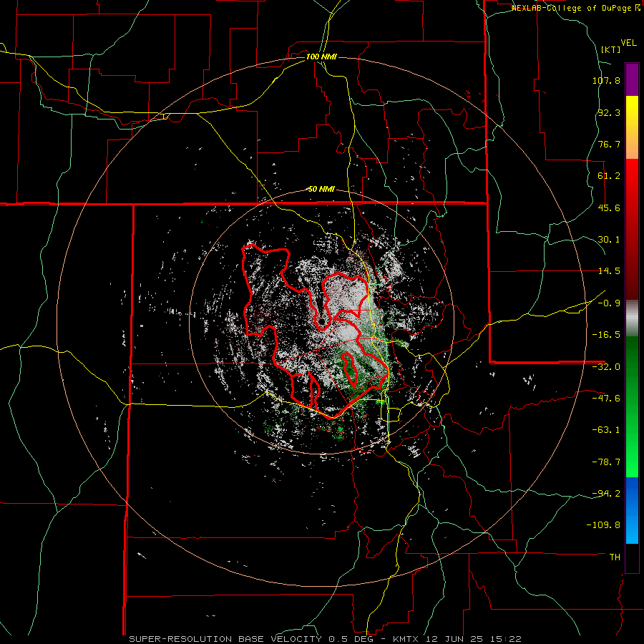This screenshot has width=644, height=644.
Task: Pick the -0.9 velocity label
Action: 609,303
